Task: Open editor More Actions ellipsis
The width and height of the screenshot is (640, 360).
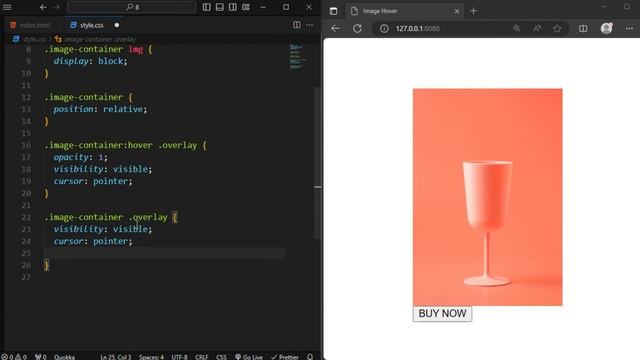Action: pos(310,25)
